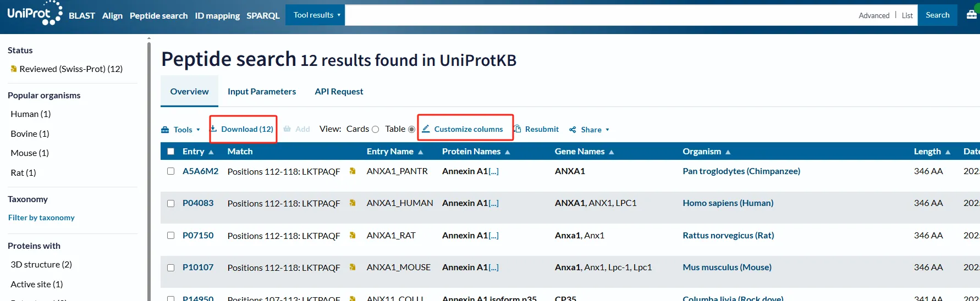Open the API Request tab
Image resolution: width=980 pixels, height=301 pixels.
pos(339,92)
